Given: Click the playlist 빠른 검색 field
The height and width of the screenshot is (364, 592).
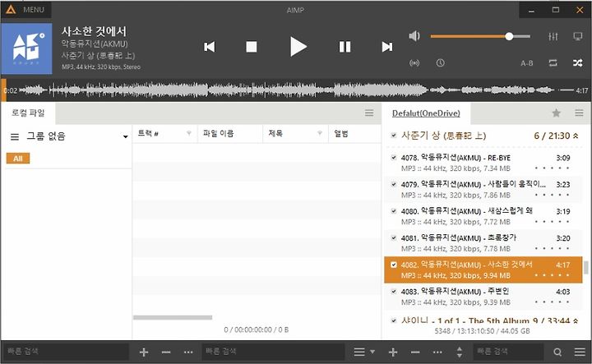Looking at the screenshot, I should point(508,352).
